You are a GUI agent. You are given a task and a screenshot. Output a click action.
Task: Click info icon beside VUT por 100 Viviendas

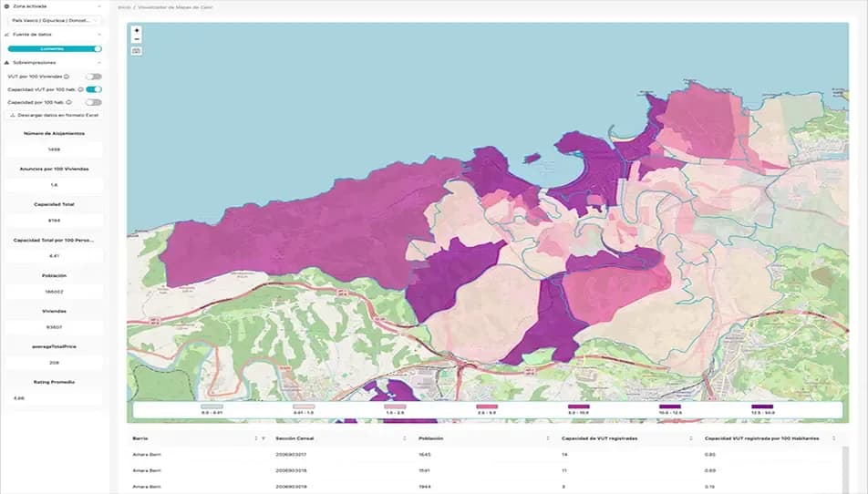point(67,77)
